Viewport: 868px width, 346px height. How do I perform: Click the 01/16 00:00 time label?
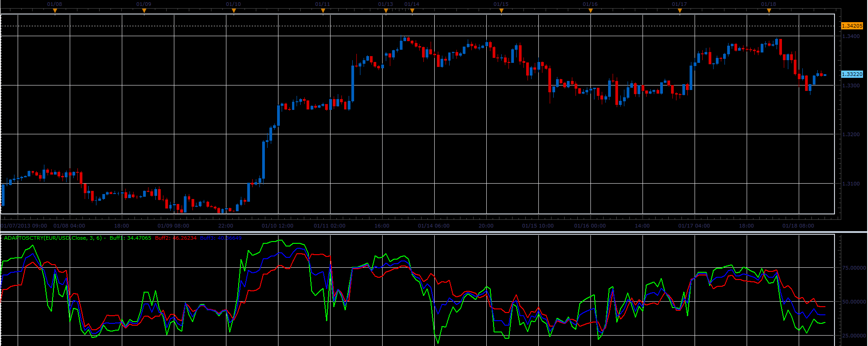tap(590, 226)
